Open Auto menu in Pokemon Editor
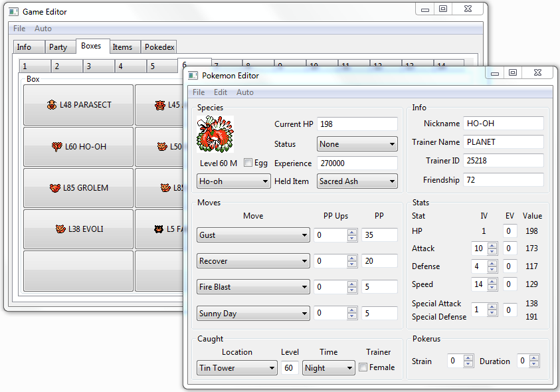 [x=245, y=92]
